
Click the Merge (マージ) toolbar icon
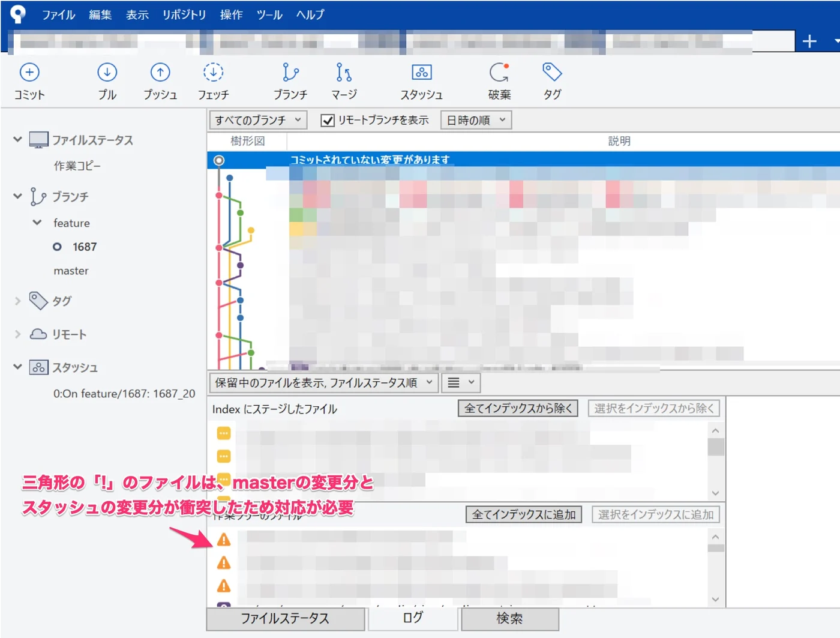point(344,73)
